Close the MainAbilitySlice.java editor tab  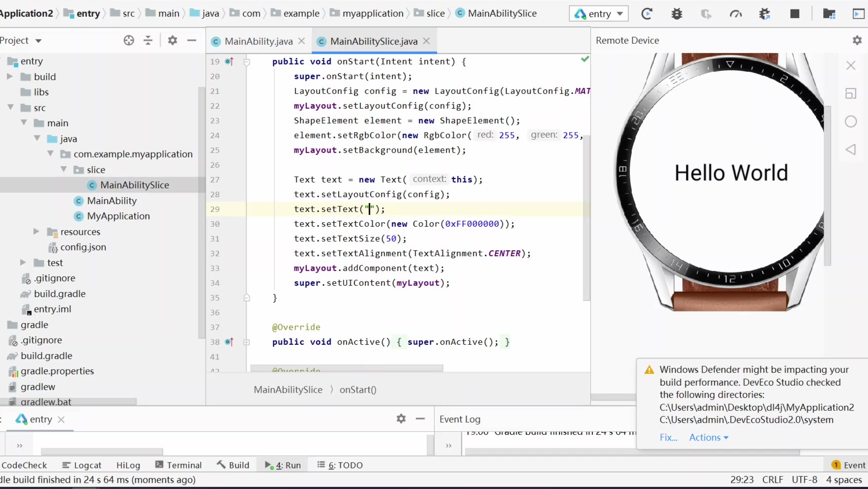pos(427,41)
